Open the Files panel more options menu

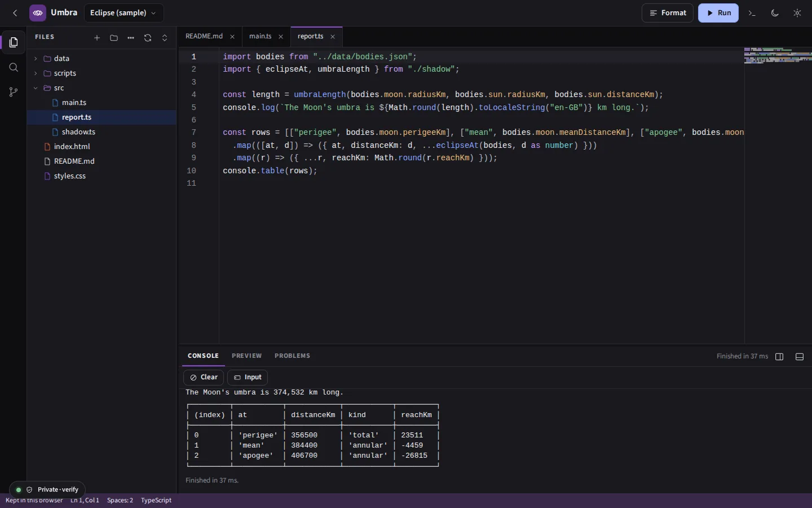click(131, 38)
